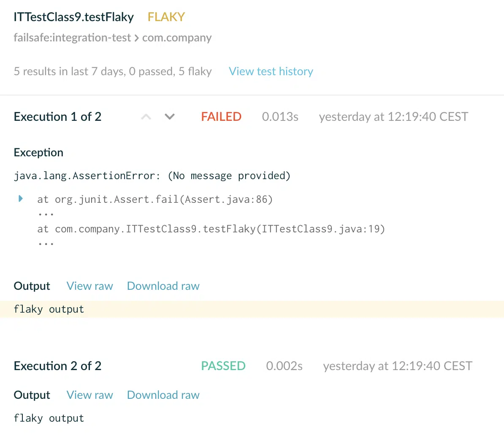This screenshot has width=504, height=436.
Task: Select the Execution 2 of 2 heading
Action: click(57, 366)
